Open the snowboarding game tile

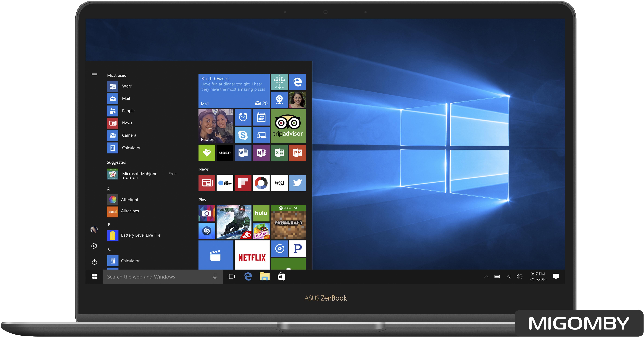(234, 222)
